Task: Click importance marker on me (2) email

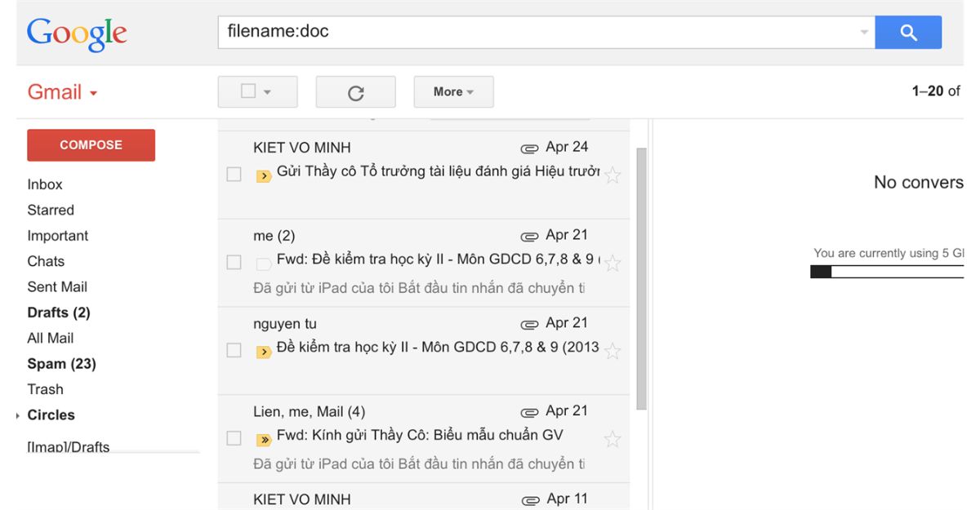Action: point(264,264)
